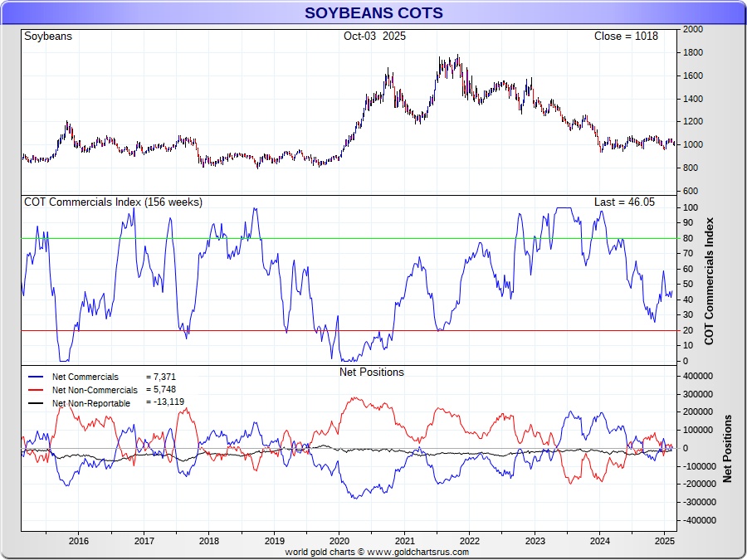Screen dimensions: 747x560
Task: Click the 800 price axis label
Action: tap(691, 168)
